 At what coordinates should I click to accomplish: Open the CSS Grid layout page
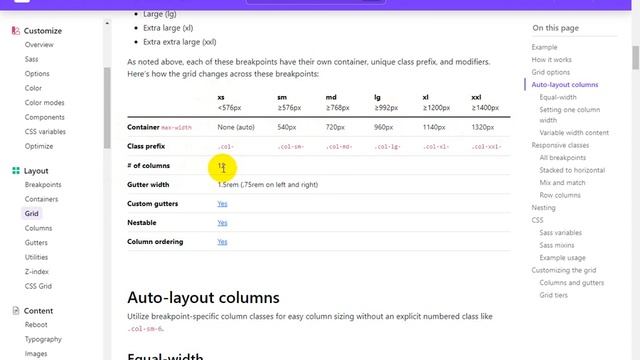(x=38, y=286)
